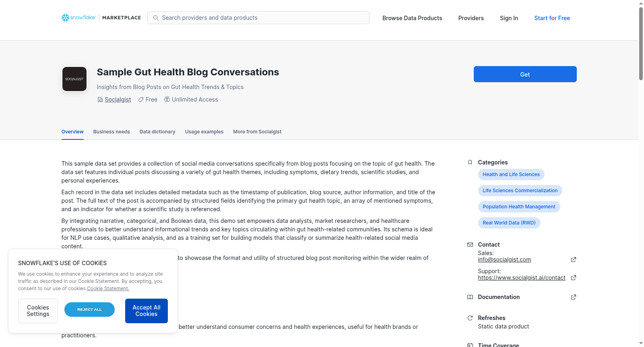Click the MARKETPLACE label
The height and width of the screenshot is (347, 644).
coord(122,18)
